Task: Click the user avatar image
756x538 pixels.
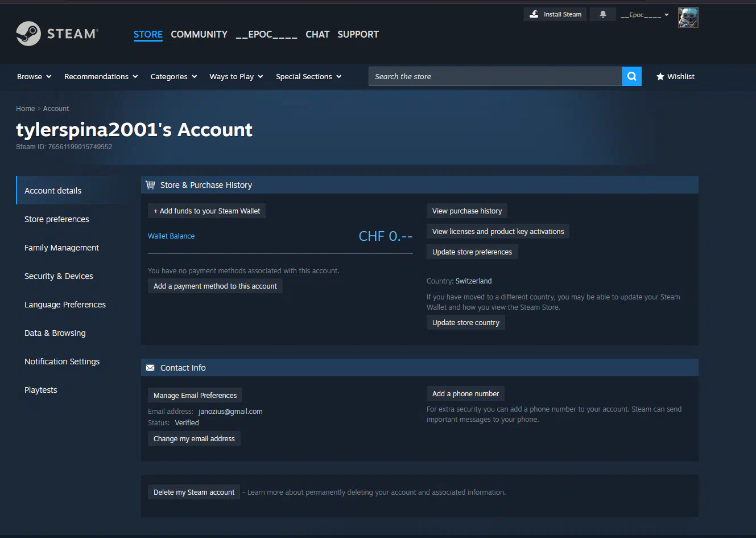Action: tap(688, 18)
